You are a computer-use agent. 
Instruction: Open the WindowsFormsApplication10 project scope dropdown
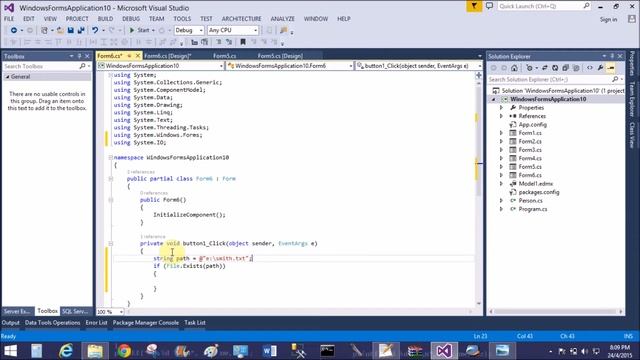[x=160, y=66]
